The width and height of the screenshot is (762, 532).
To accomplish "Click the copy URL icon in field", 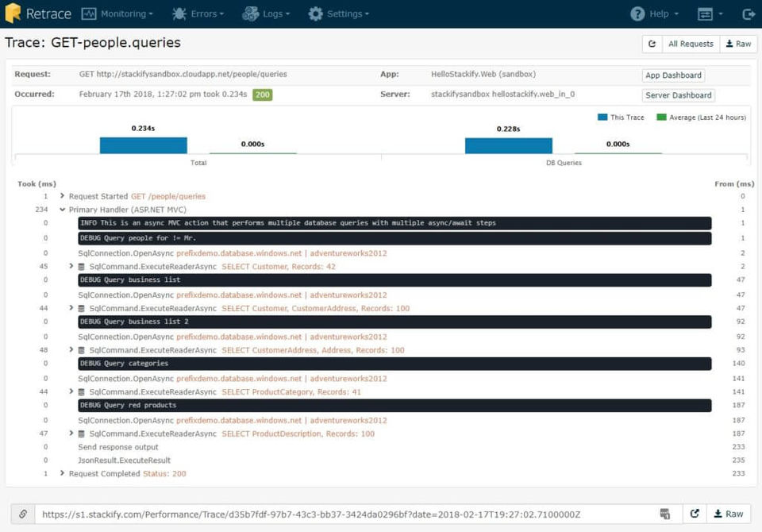I will click(665, 514).
